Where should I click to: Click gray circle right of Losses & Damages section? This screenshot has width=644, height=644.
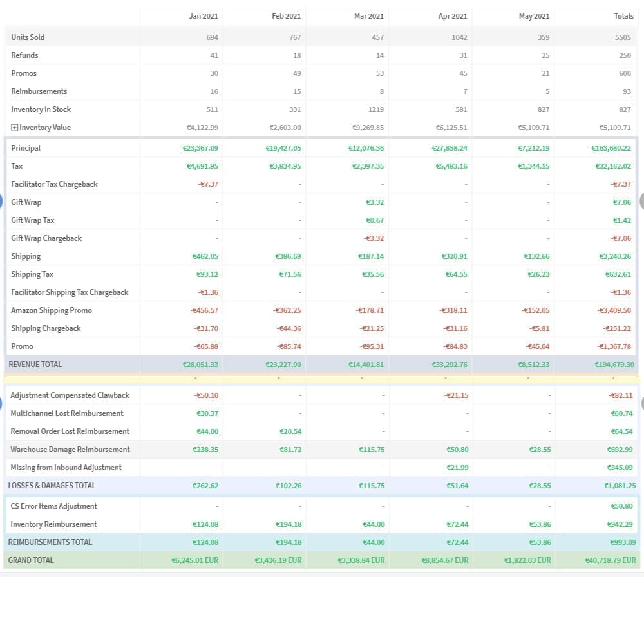(x=641, y=404)
